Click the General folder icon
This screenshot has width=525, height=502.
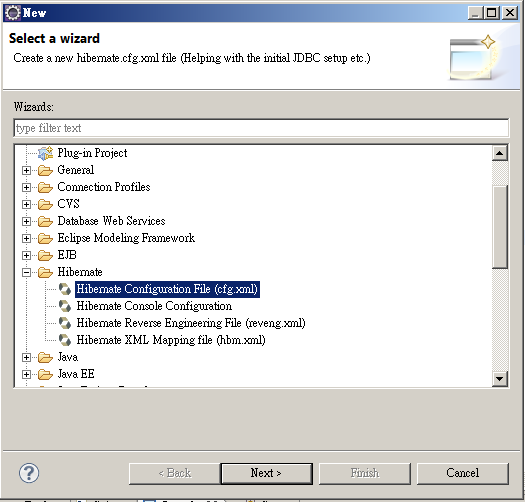click(x=45, y=170)
